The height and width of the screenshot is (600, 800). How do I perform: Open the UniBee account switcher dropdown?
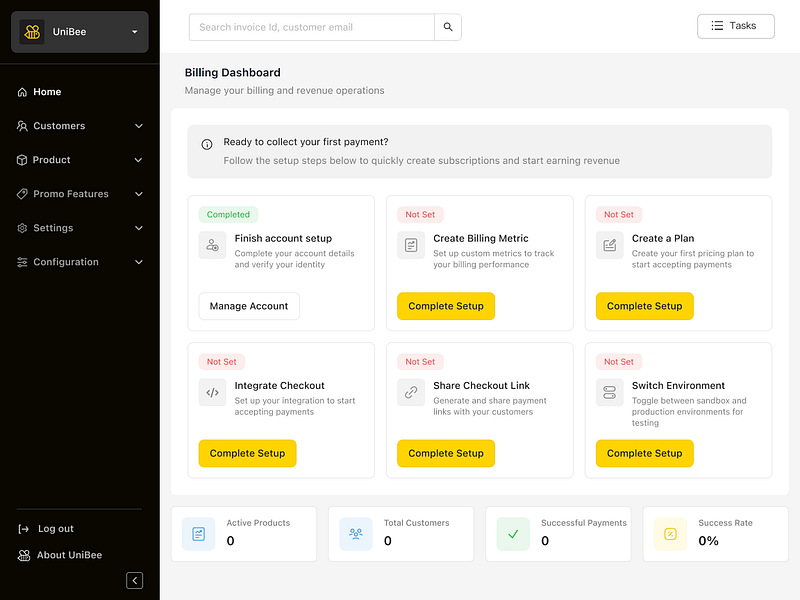tap(134, 32)
